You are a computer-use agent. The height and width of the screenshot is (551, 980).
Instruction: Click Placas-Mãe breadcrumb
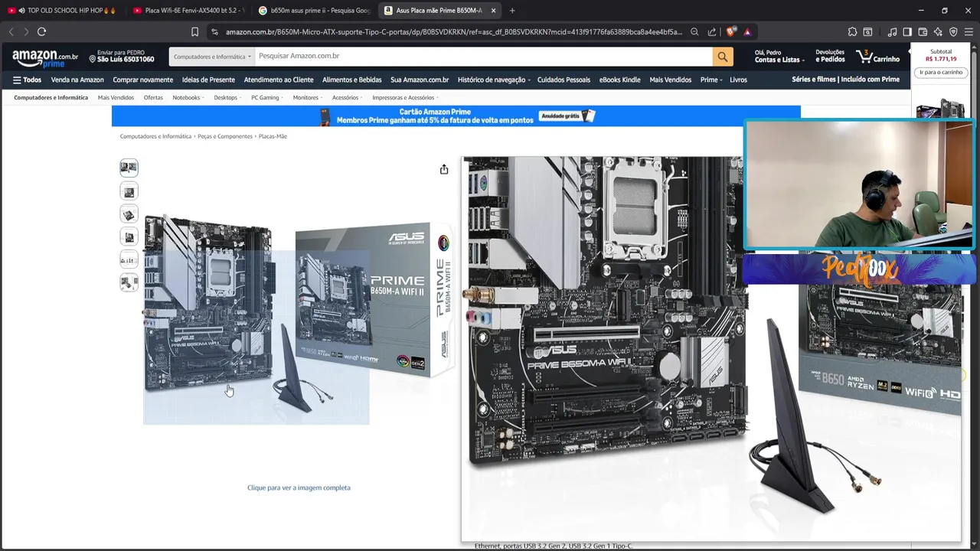pos(273,136)
